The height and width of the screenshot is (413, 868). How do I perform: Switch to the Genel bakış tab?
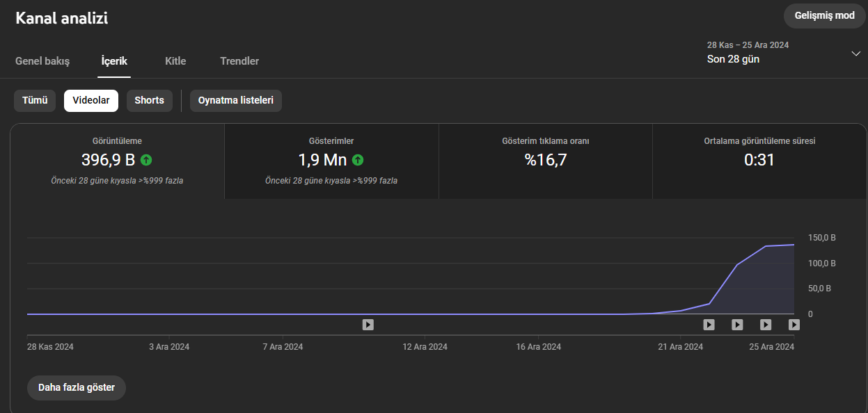point(42,61)
